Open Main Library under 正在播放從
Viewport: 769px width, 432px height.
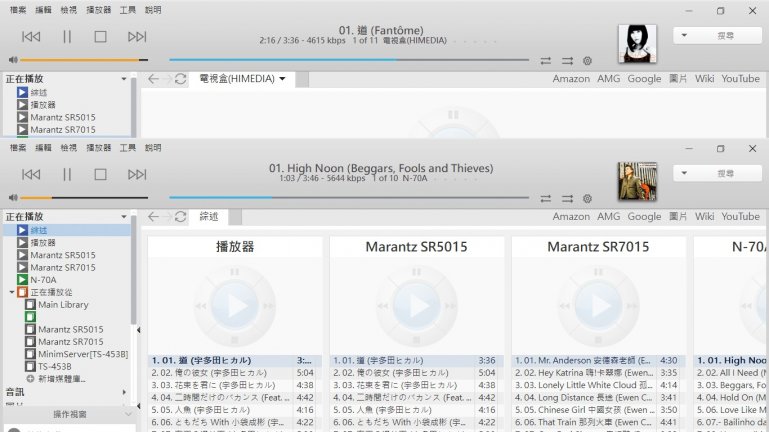[63, 305]
